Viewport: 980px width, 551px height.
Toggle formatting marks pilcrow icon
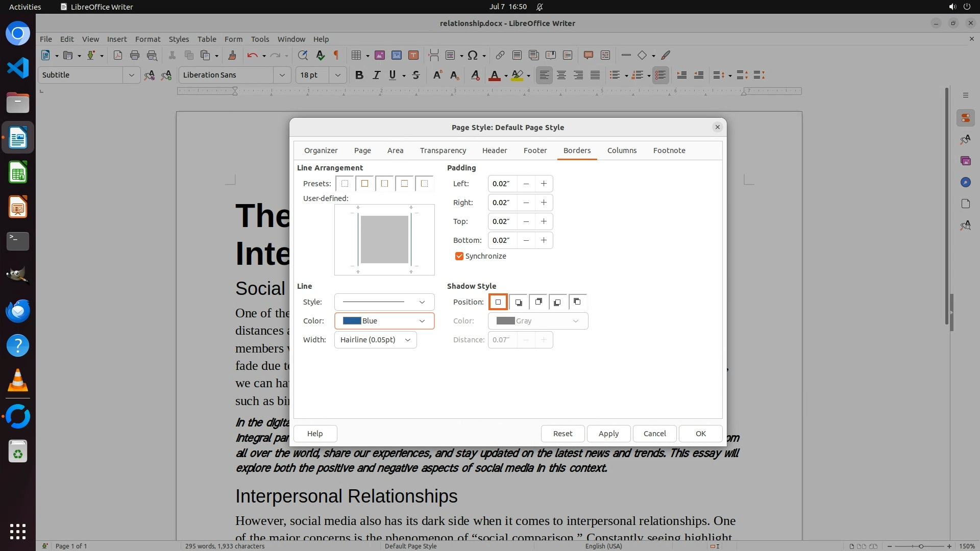point(336,55)
